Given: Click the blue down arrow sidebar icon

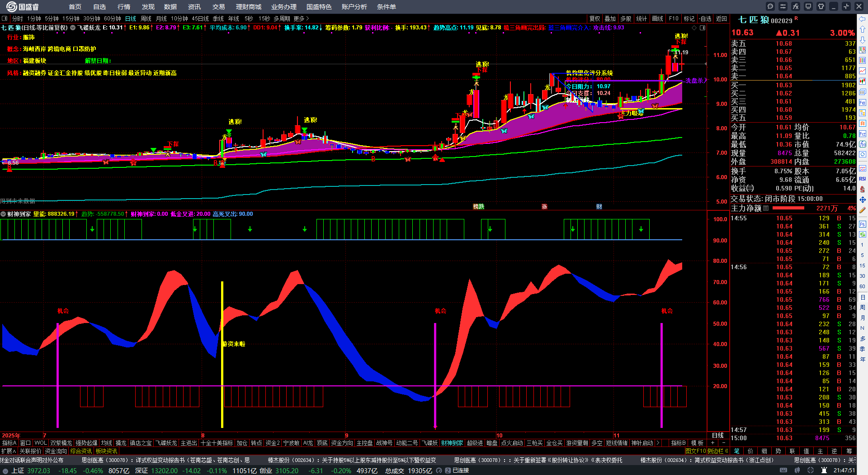Looking at the screenshot, I should [863, 40].
